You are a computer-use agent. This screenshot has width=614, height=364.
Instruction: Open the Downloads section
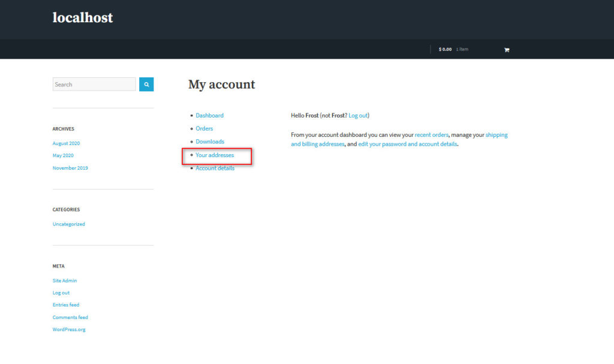(210, 142)
